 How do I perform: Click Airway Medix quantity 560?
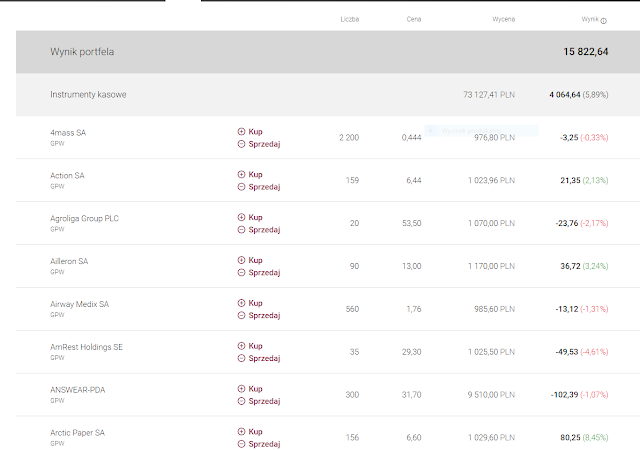pyautogui.click(x=352, y=309)
